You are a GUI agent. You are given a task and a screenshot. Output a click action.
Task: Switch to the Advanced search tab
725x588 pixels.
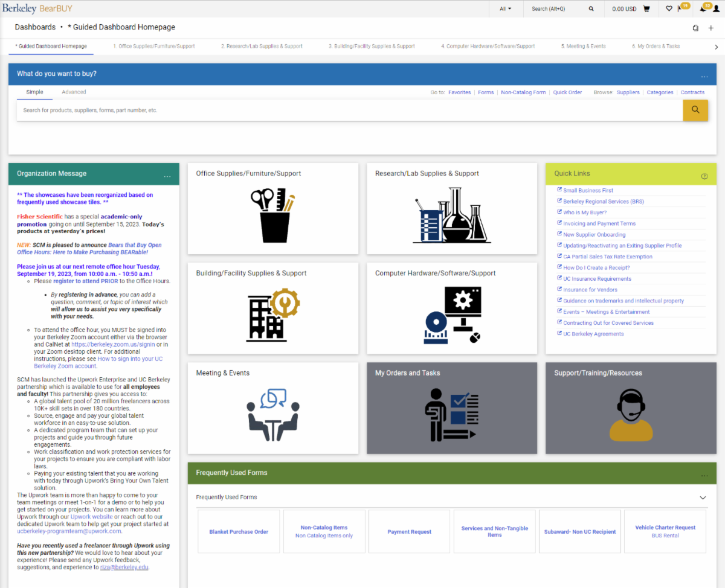point(74,92)
